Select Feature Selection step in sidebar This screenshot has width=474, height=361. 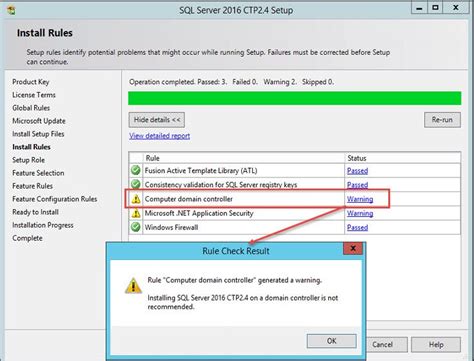point(38,173)
